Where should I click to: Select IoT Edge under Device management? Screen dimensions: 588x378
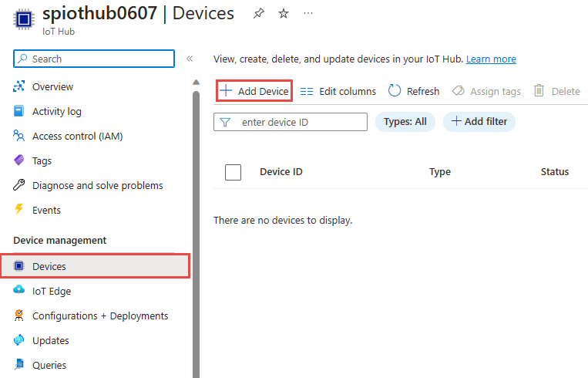51,292
